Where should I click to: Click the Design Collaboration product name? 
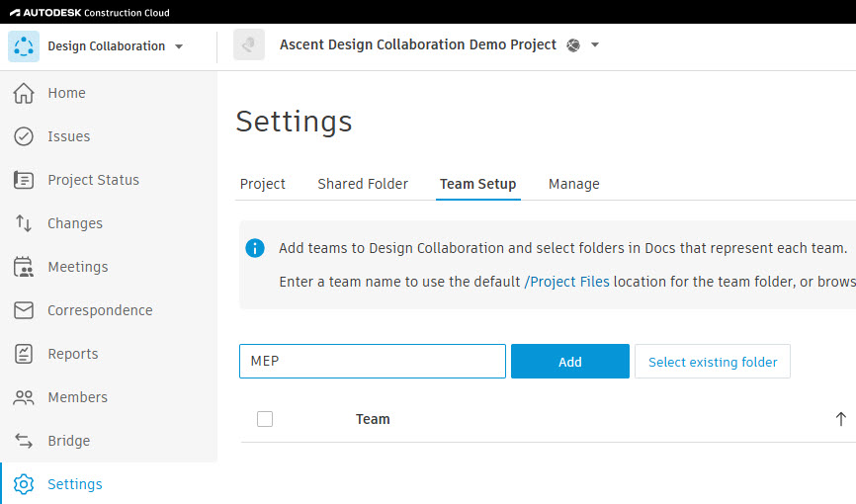coord(107,46)
